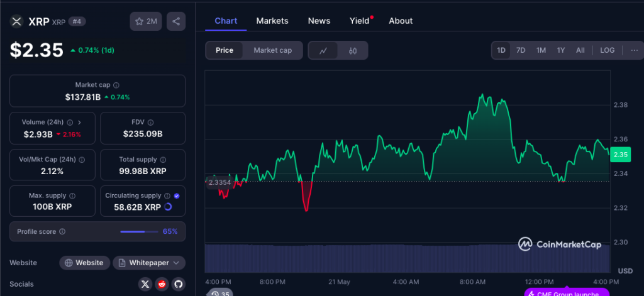Select the Market cap toggle

[x=273, y=50]
